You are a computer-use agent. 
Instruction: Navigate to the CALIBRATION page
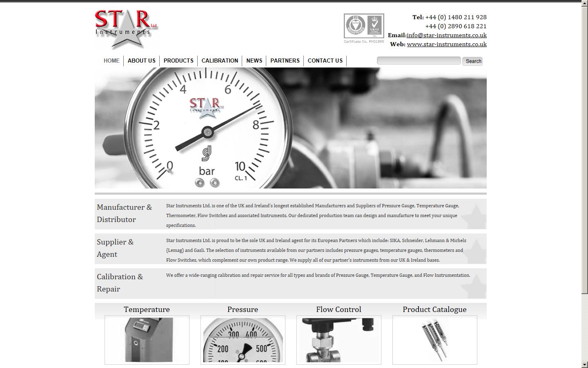click(x=220, y=61)
